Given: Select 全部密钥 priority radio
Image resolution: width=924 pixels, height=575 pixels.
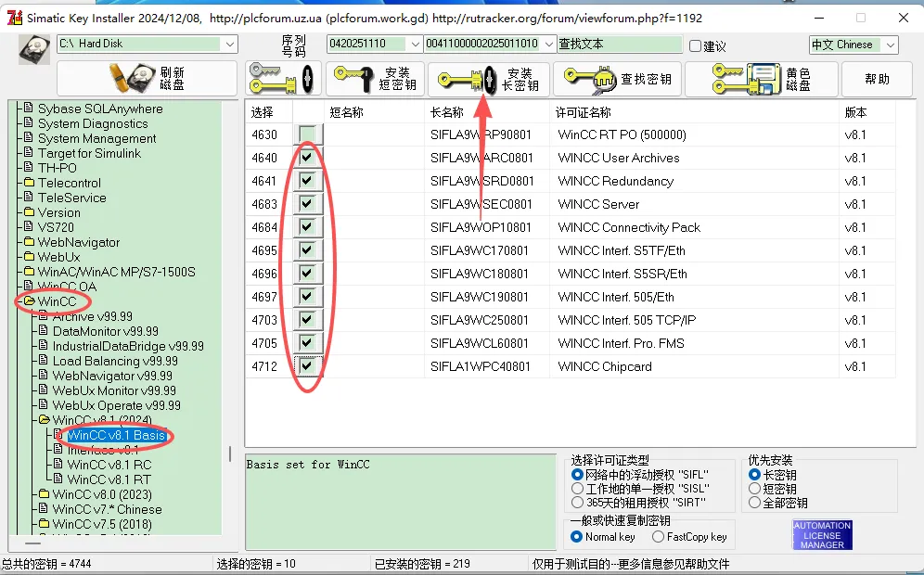Looking at the screenshot, I should pyautogui.click(x=754, y=503).
